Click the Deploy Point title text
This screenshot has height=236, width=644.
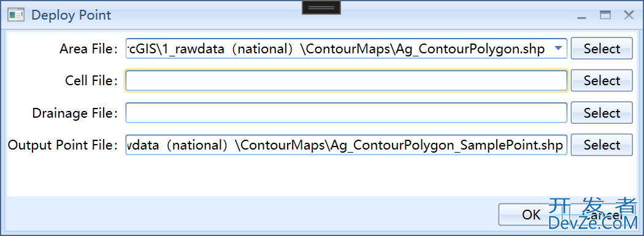tap(72, 15)
